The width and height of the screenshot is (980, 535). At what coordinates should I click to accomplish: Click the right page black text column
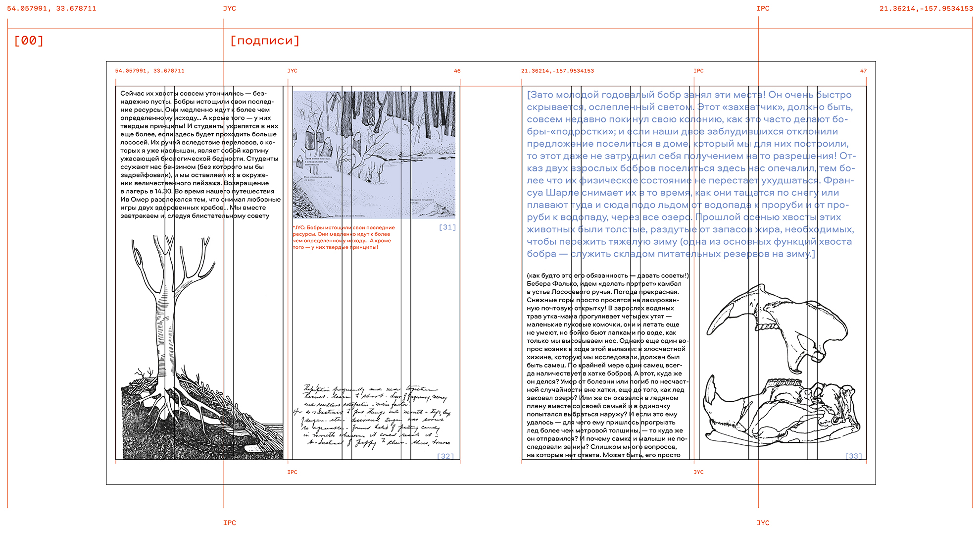[x=607, y=365]
